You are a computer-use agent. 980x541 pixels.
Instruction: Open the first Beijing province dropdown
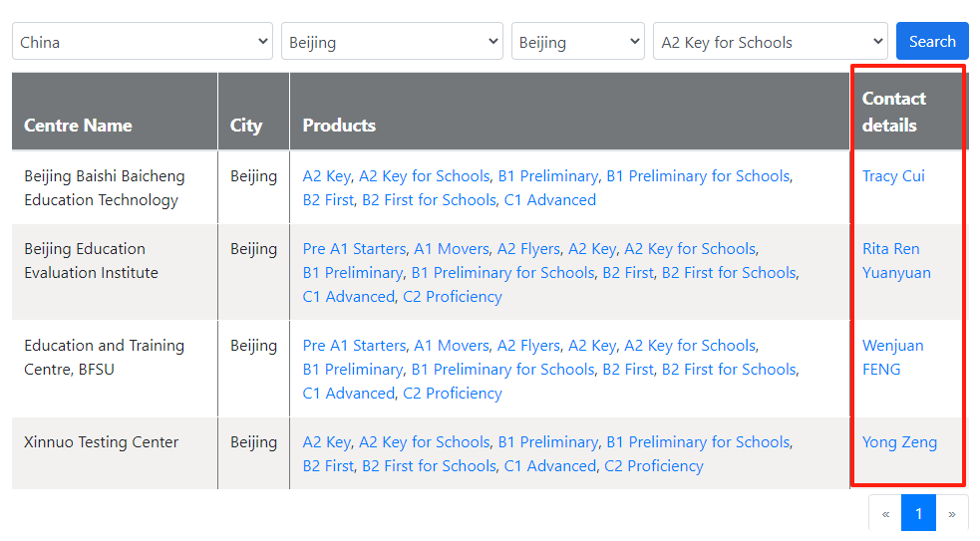pyautogui.click(x=392, y=41)
